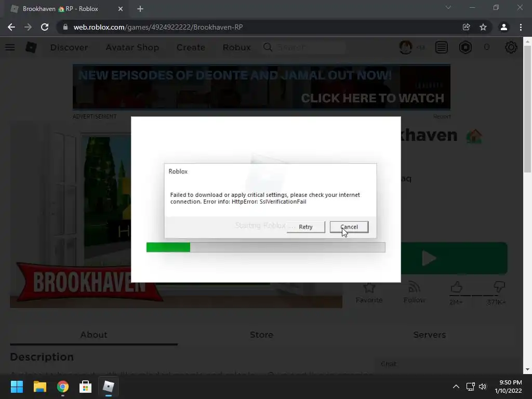
Task: Click the browser forward arrow
Action: [x=28, y=27]
